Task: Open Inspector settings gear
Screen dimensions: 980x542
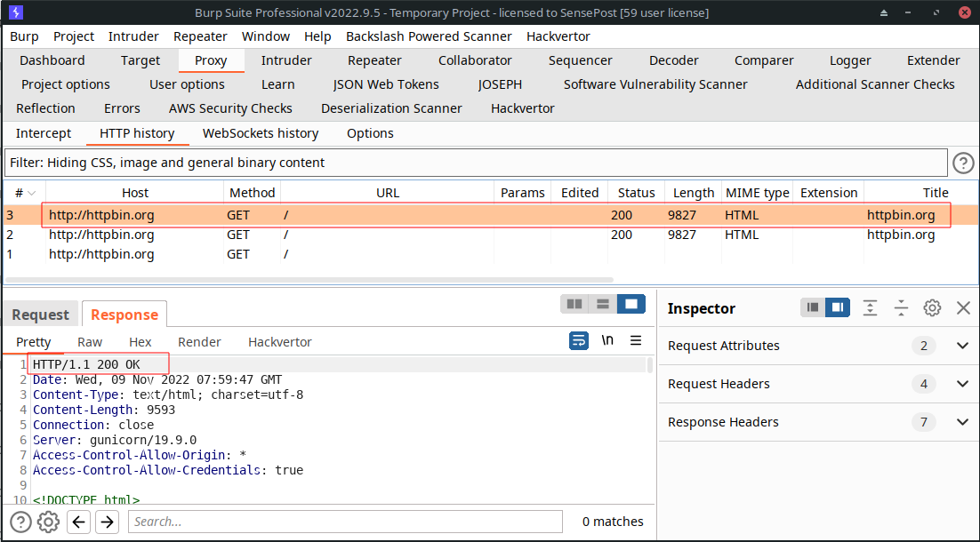Action: pos(932,307)
